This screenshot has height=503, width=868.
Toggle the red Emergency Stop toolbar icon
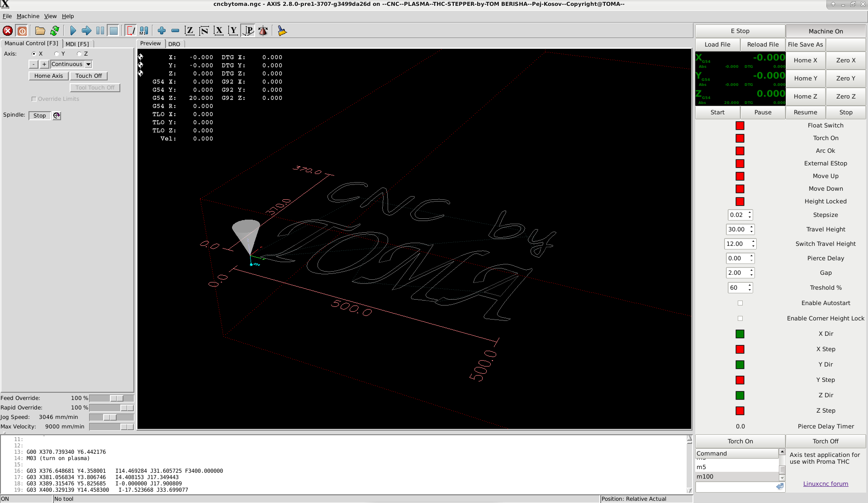pos(8,31)
